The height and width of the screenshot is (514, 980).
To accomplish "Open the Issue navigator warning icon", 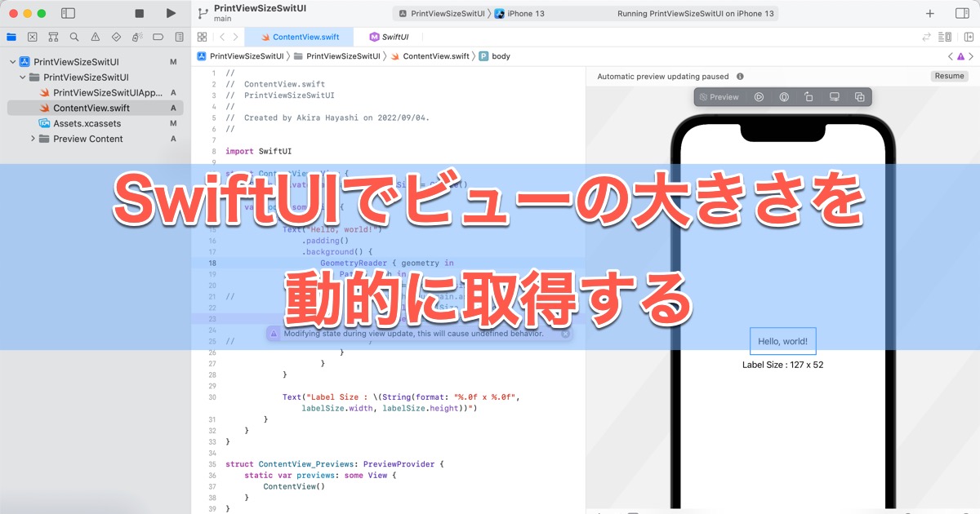I will click(x=96, y=37).
